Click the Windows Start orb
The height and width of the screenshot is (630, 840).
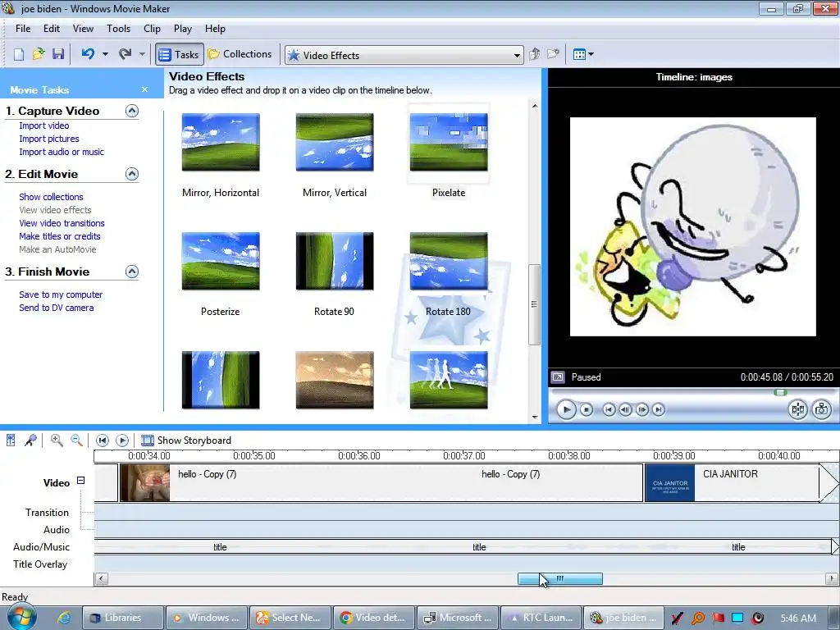pos(21,617)
